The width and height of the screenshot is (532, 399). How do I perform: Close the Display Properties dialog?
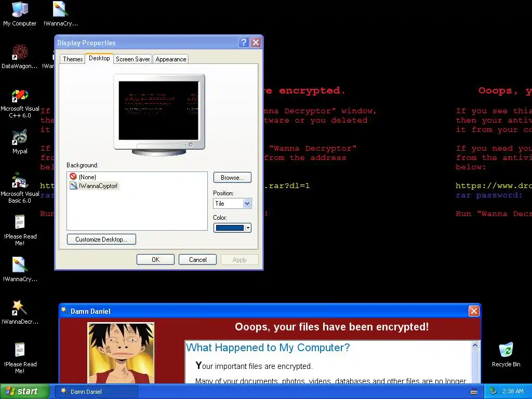(x=256, y=43)
